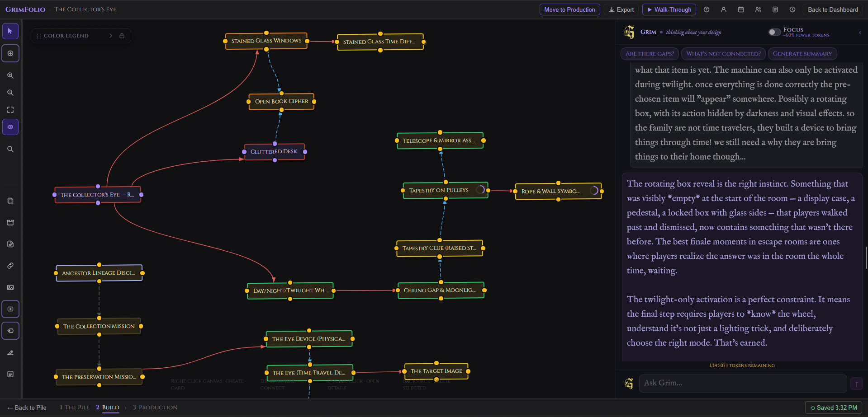Click the Ask Grim input field
The height and width of the screenshot is (417, 868).
(x=743, y=383)
